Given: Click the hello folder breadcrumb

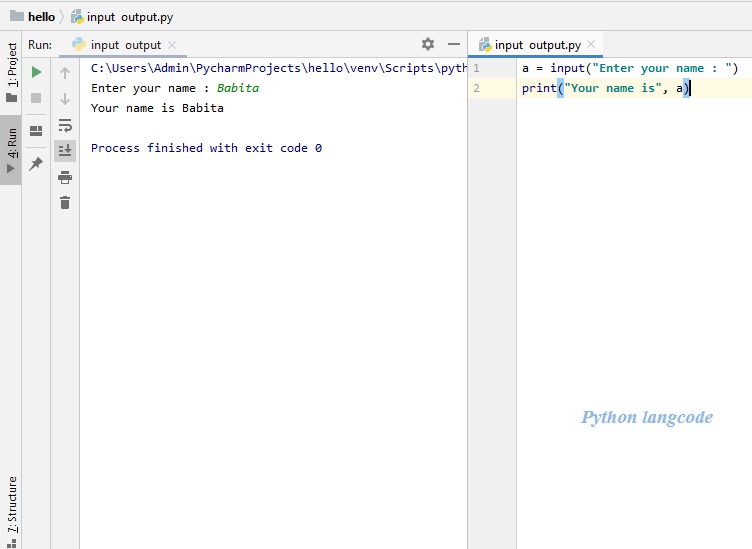Looking at the screenshot, I should coord(33,17).
